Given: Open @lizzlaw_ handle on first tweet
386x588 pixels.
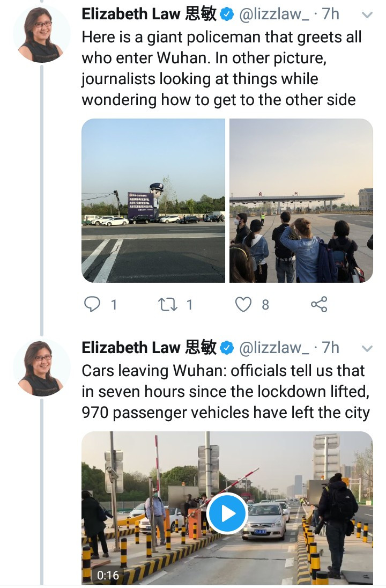Looking at the screenshot, I should (274, 14).
